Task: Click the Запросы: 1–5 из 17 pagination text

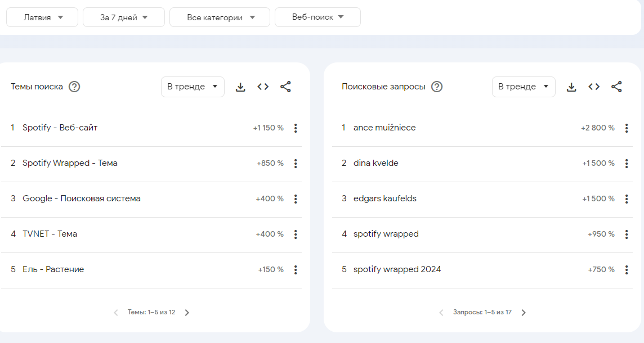Action: (x=482, y=312)
